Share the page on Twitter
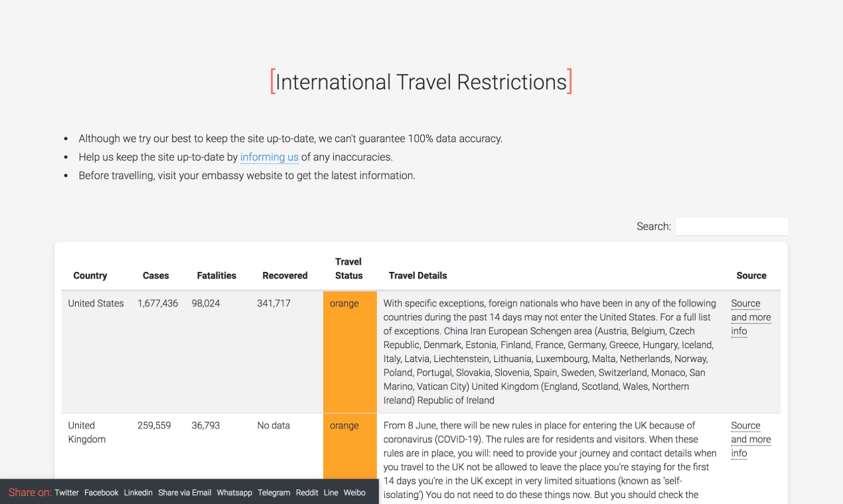 coord(66,493)
